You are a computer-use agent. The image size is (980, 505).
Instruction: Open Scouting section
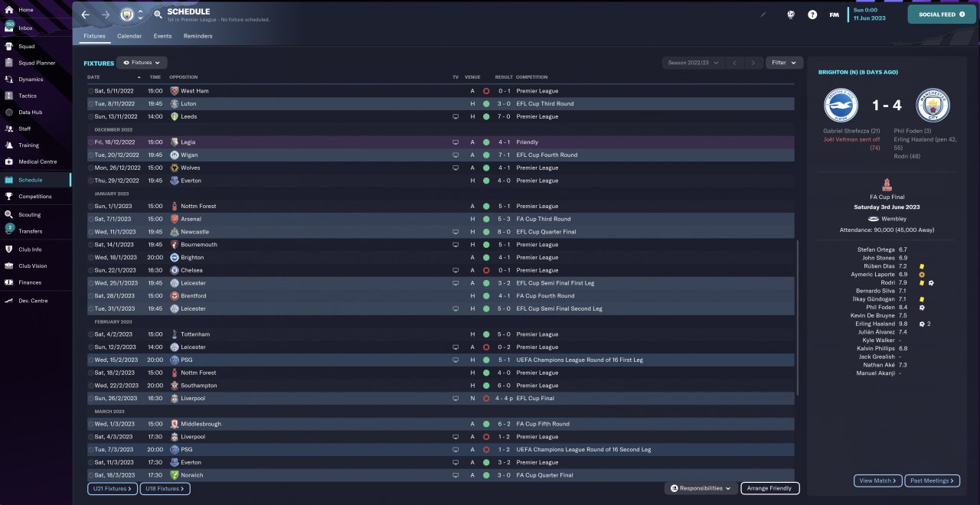click(30, 215)
